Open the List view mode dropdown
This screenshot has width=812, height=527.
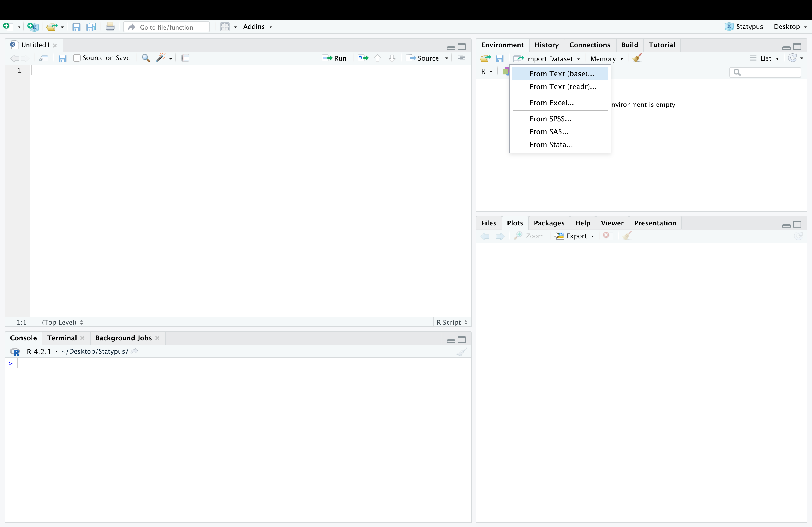pyautogui.click(x=764, y=58)
